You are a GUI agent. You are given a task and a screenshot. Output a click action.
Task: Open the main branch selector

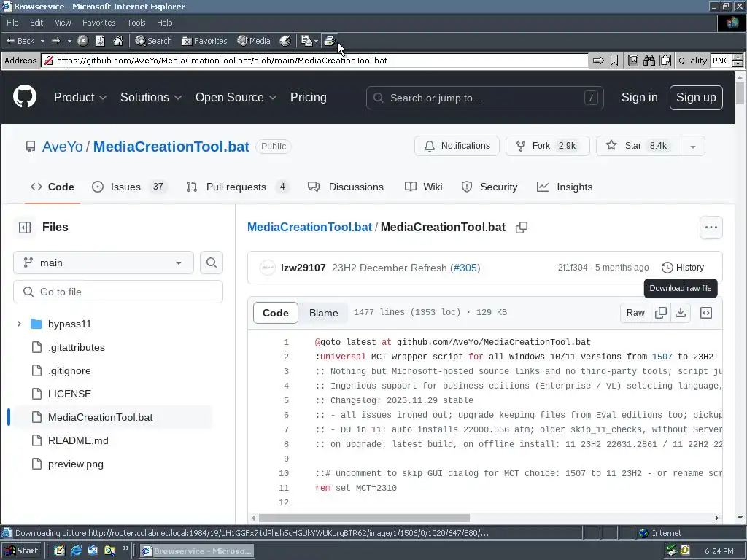[104, 262]
